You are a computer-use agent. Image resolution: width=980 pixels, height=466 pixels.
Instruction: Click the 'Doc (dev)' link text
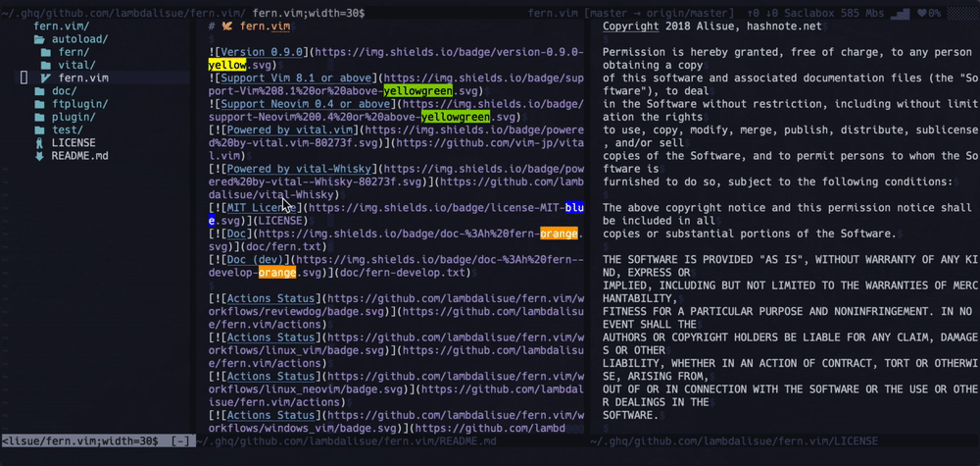(x=255, y=260)
